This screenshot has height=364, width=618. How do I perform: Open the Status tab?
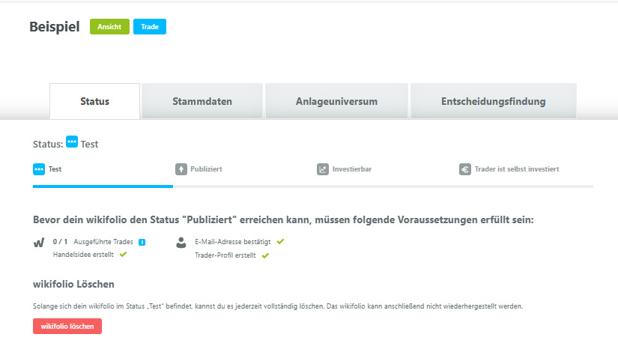[x=94, y=101]
